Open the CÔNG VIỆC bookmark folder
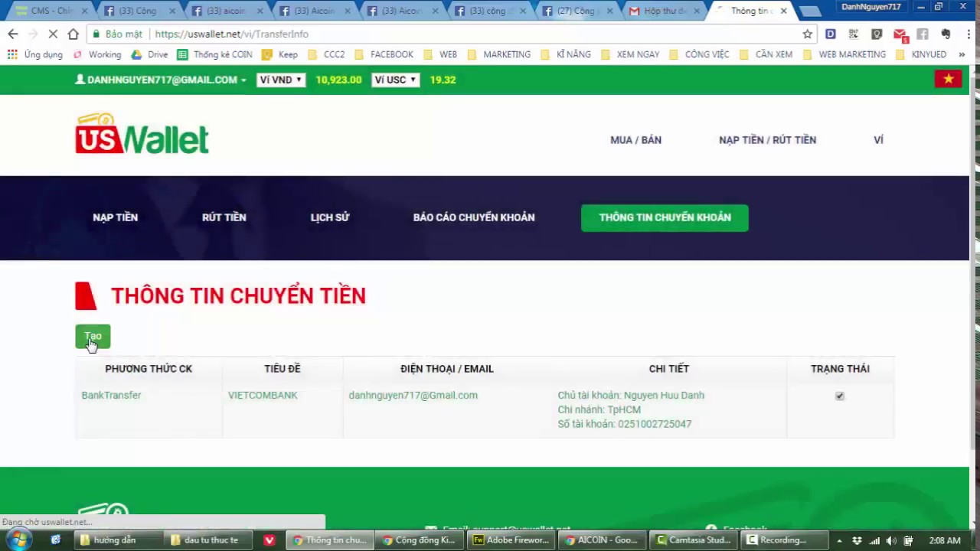 point(699,54)
